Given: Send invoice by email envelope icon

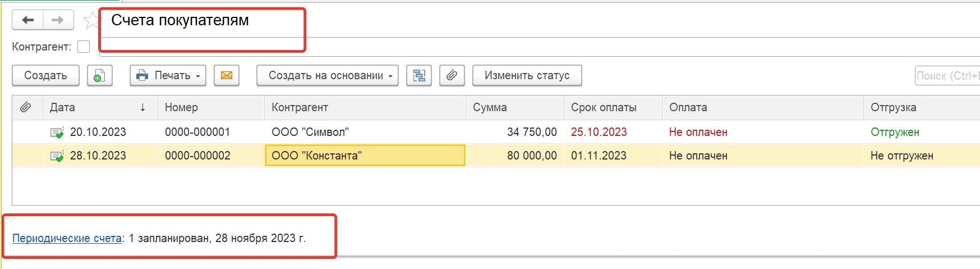Looking at the screenshot, I should click(227, 76).
